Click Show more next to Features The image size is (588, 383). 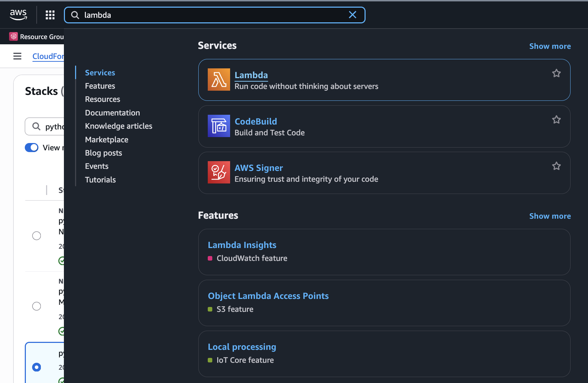coord(550,216)
